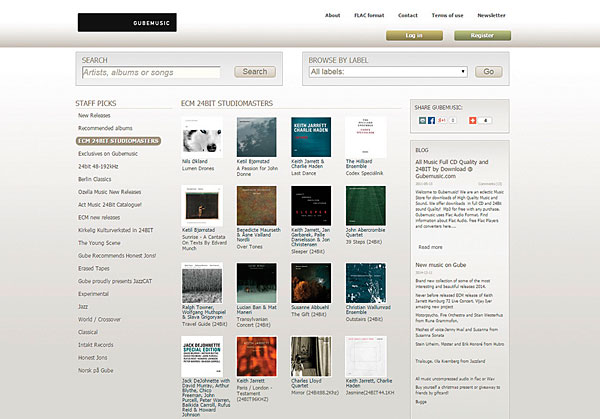Click the Gubemusic logo
The width and height of the screenshot is (600, 419).
tap(127, 23)
